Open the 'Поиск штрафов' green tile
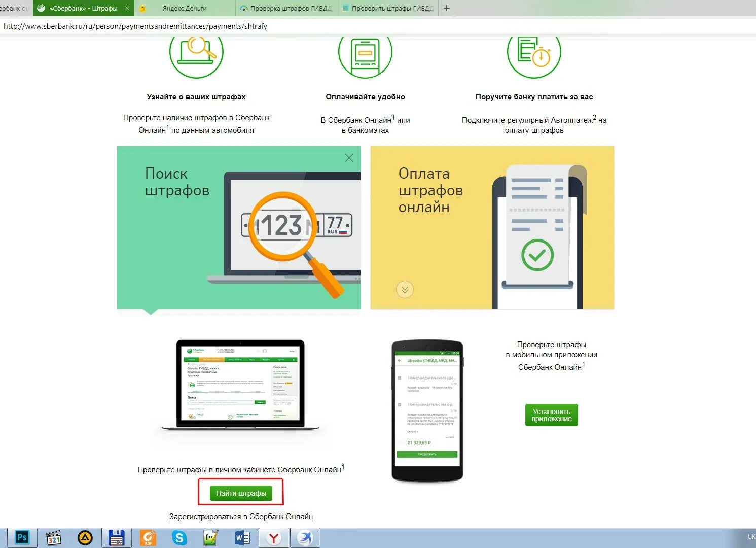This screenshot has width=756, height=548. [239, 227]
